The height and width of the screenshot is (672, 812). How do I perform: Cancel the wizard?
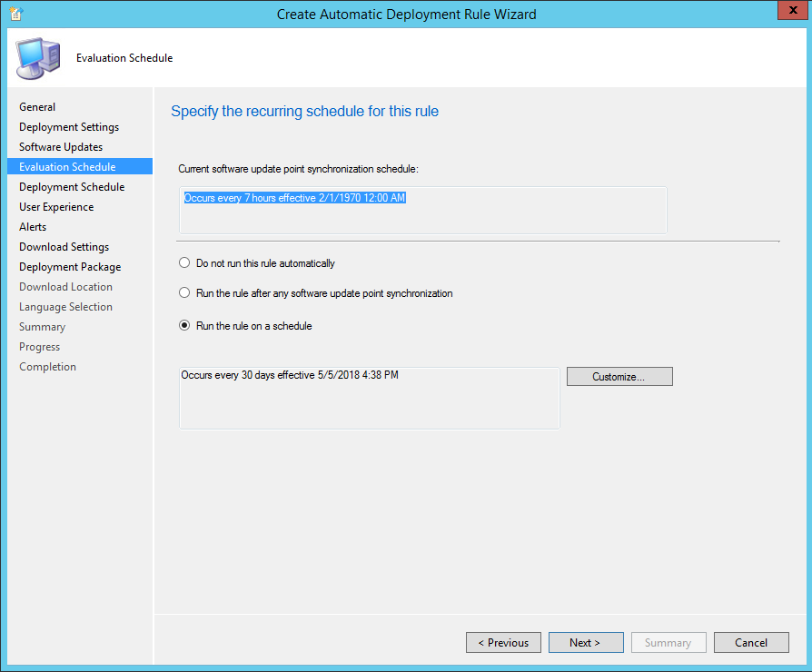[751, 643]
